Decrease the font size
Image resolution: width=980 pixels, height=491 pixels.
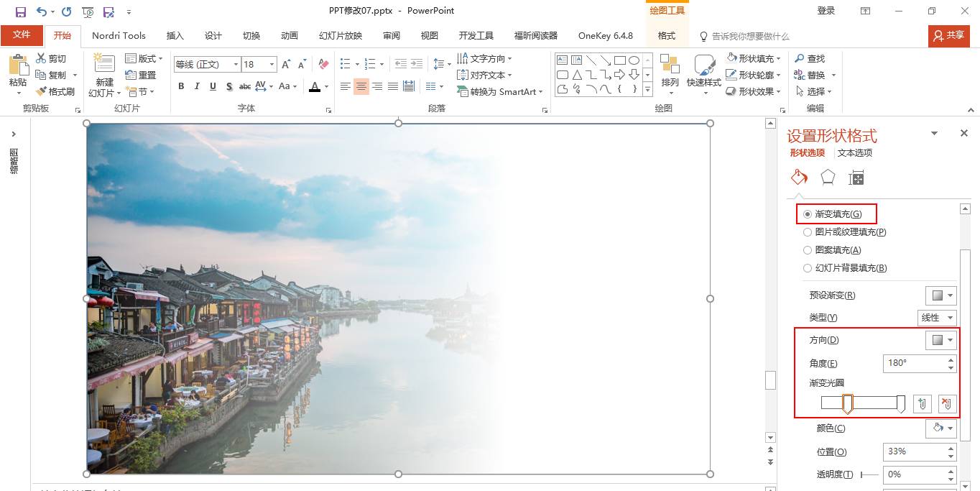tap(303, 65)
